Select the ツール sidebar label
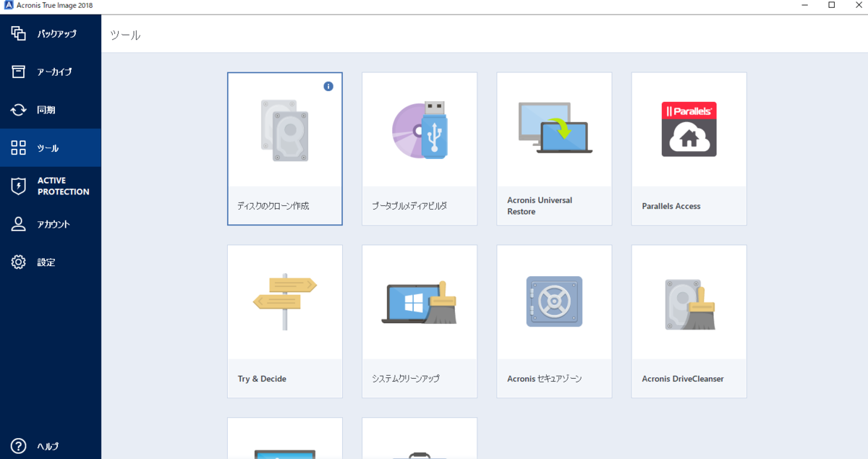 pos(48,148)
